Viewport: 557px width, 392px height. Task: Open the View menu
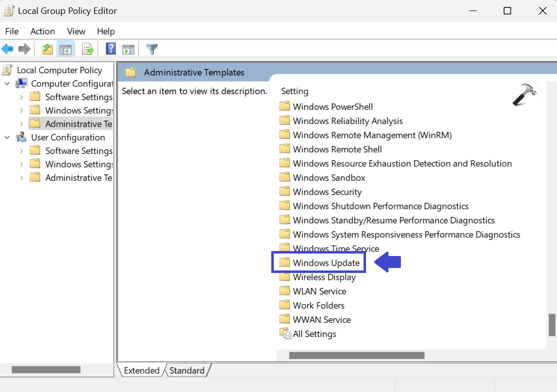tap(76, 31)
